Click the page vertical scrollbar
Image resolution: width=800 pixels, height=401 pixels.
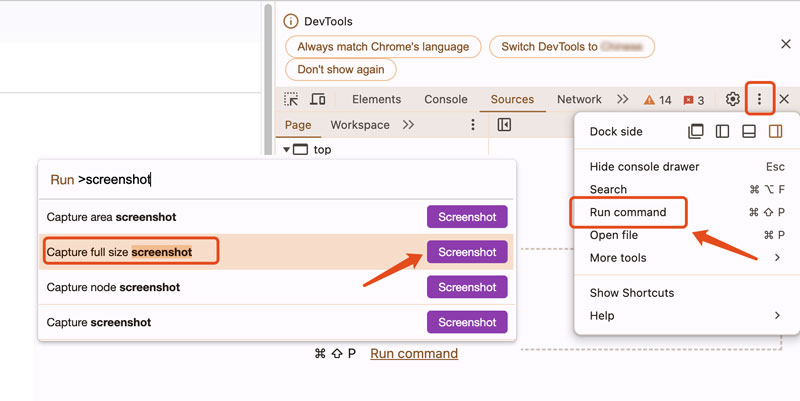pyautogui.click(x=268, y=79)
